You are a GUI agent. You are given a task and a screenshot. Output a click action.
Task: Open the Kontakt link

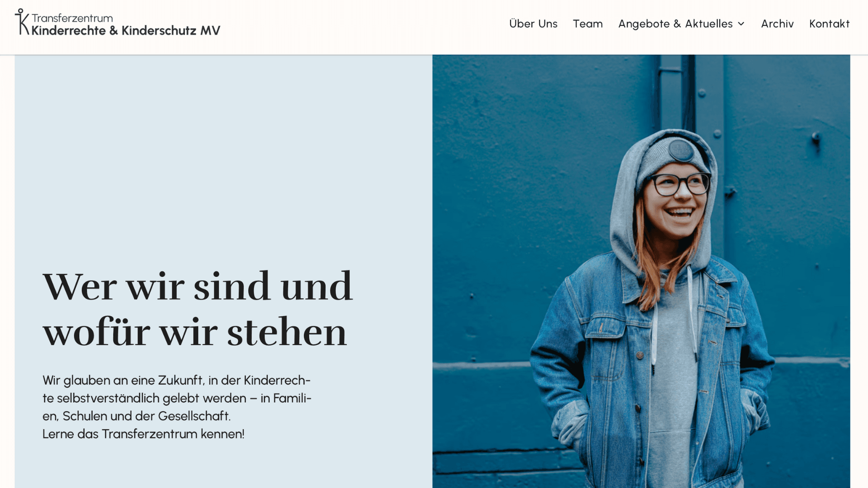[x=829, y=23]
